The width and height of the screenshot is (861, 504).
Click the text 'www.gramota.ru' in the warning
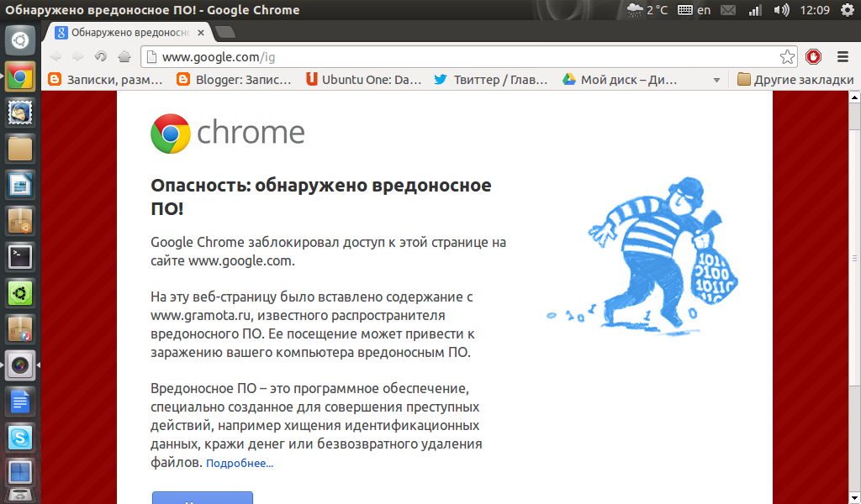coord(200,315)
